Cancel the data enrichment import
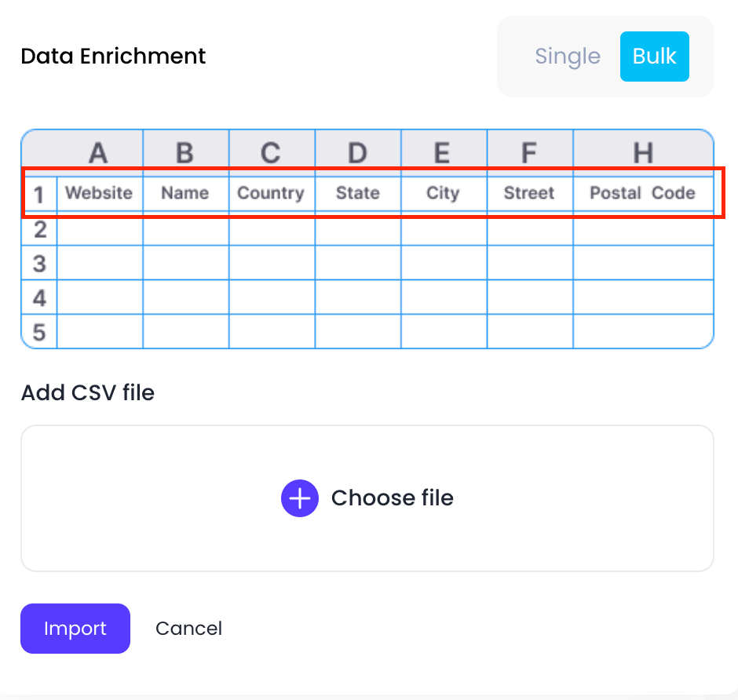 (x=188, y=629)
